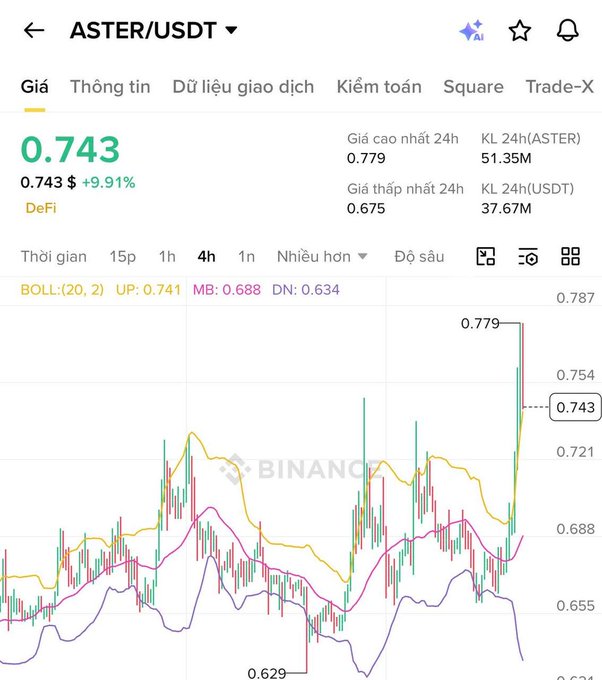
Task: Select the 4h timeframe
Action: tap(206, 257)
